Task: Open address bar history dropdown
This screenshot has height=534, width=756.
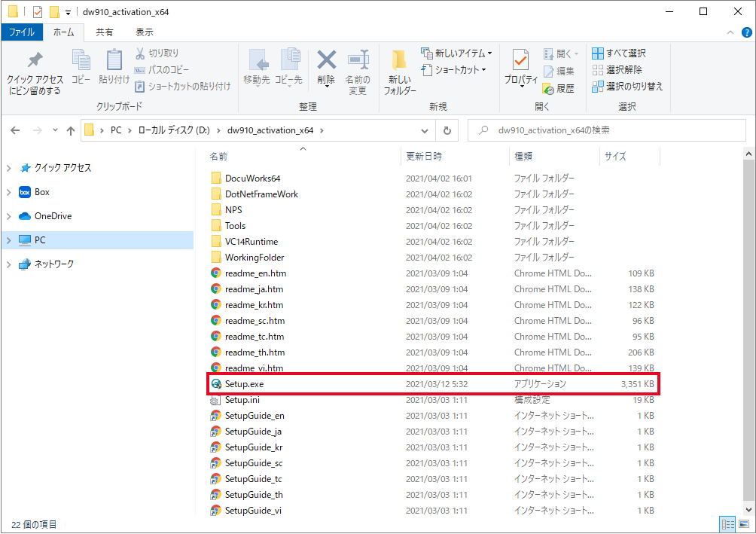Action: pyautogui.click(x=424, y=131)
